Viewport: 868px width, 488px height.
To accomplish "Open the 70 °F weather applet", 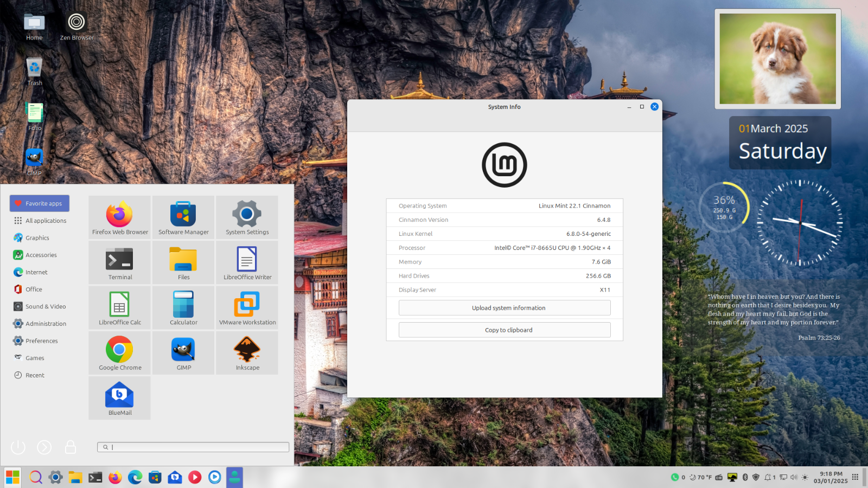I will tap(700, 477).
